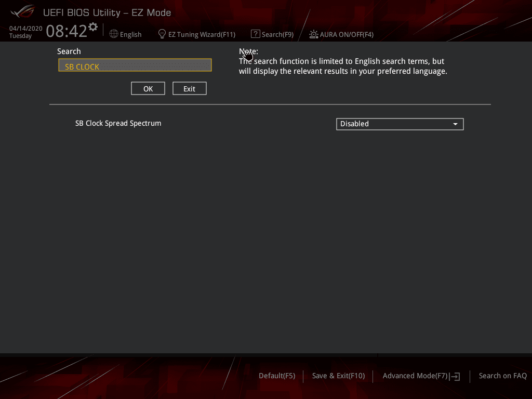
Task: Click the Disabled dropdown arrow
Action: pyautogui.click(x=455, y=124)
